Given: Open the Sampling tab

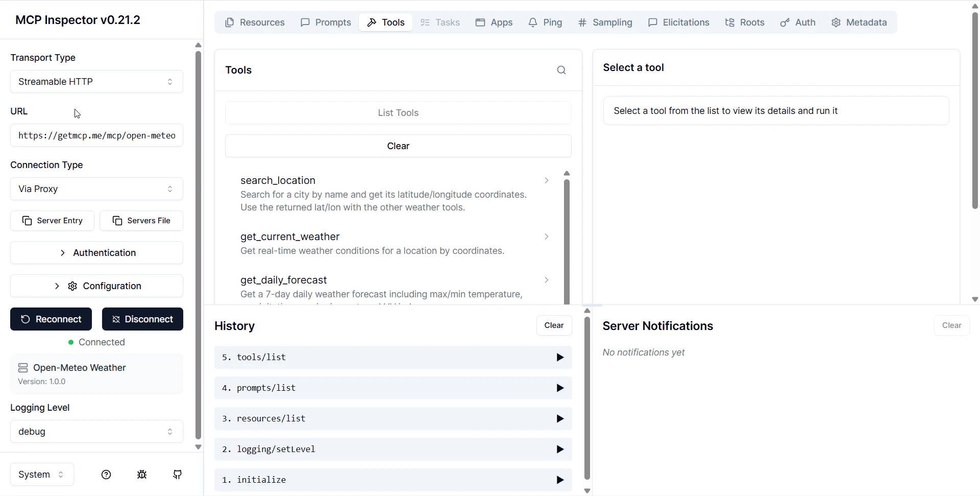Looking at the screenshot, I should tap(605, 22).
